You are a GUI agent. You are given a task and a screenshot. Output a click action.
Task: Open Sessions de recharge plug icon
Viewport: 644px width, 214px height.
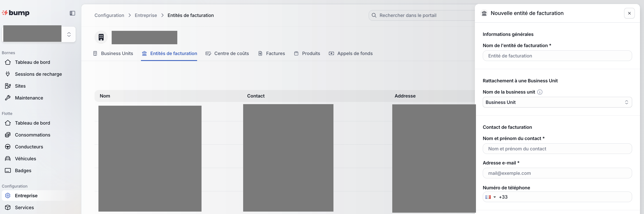point(8,74)
